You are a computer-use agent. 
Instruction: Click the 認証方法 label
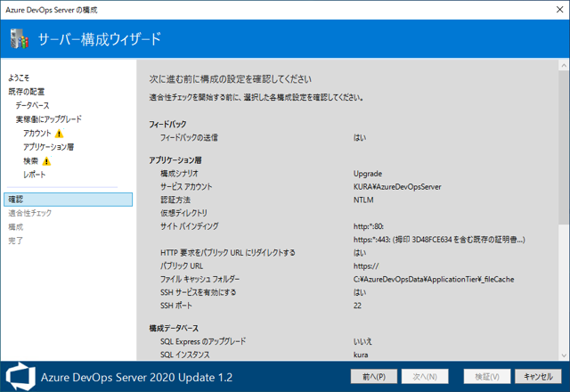(x=175, y=200)
